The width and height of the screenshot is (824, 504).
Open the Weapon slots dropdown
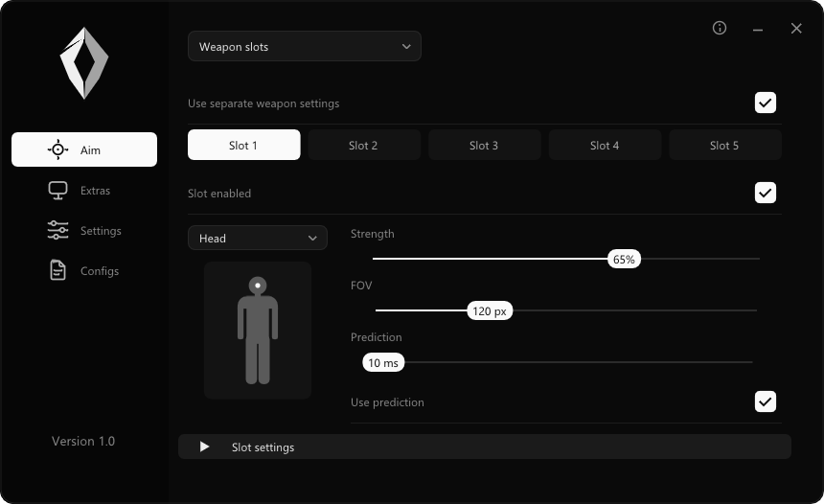305,46
